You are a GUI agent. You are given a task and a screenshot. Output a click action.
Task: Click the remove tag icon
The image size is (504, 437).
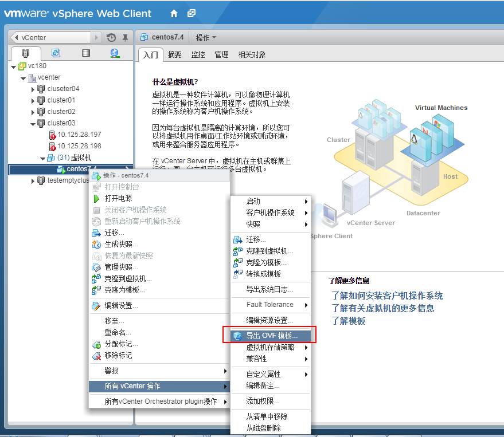click(x=96, y=356)
